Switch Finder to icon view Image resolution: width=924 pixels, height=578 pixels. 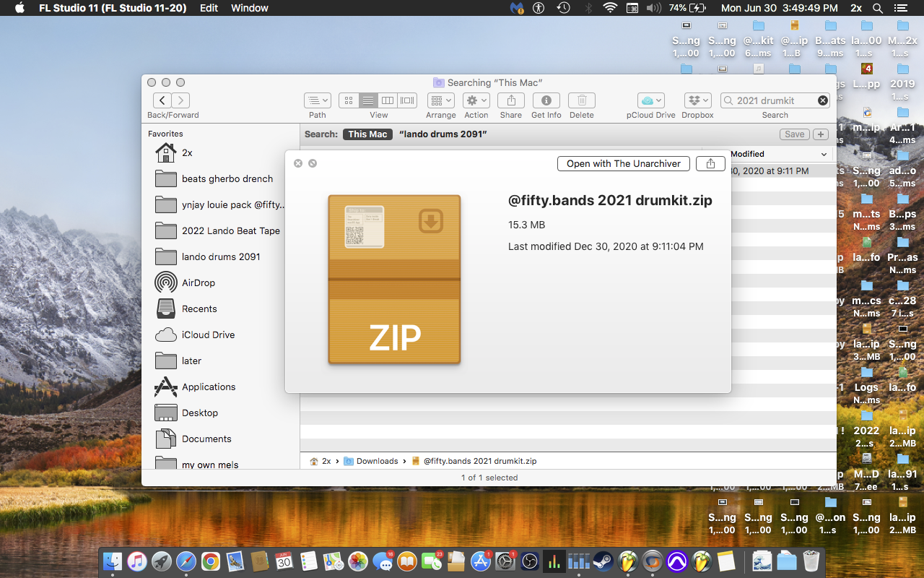[349, 100]
